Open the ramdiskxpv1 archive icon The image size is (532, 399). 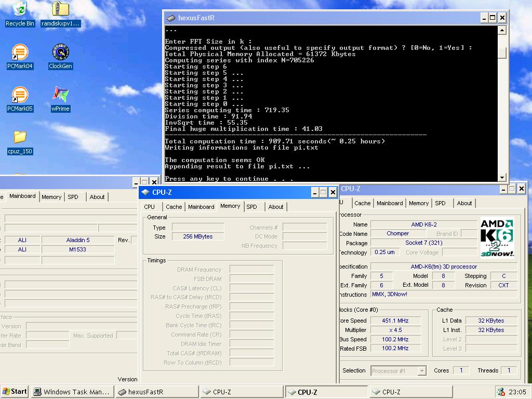[60, 14]
